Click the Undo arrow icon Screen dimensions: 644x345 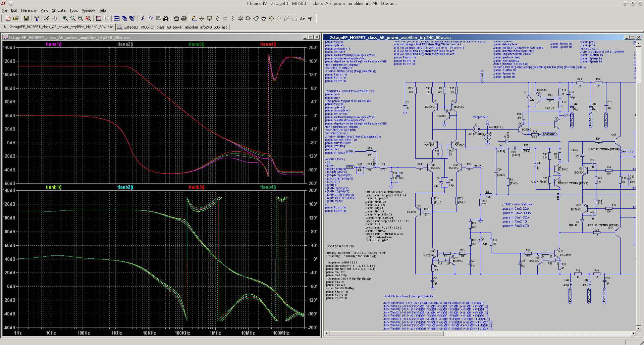pos(271,18)
